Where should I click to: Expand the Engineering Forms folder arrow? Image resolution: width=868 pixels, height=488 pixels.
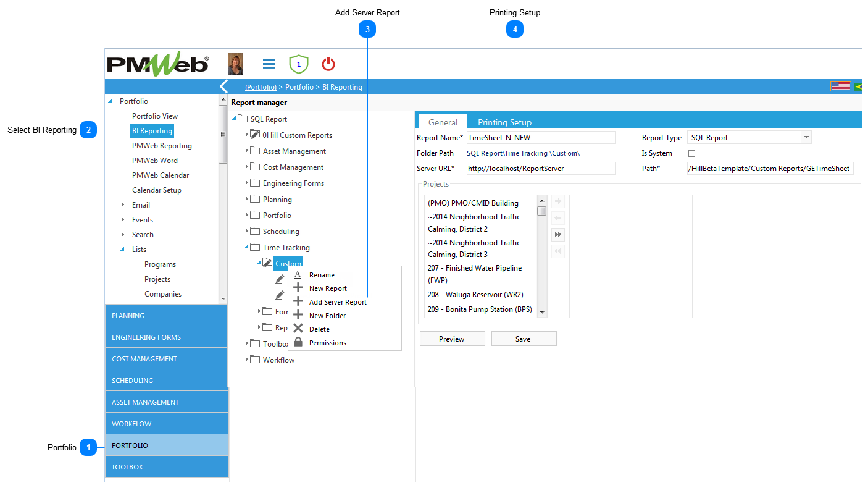pyautogui.click(x=247, y=183)
